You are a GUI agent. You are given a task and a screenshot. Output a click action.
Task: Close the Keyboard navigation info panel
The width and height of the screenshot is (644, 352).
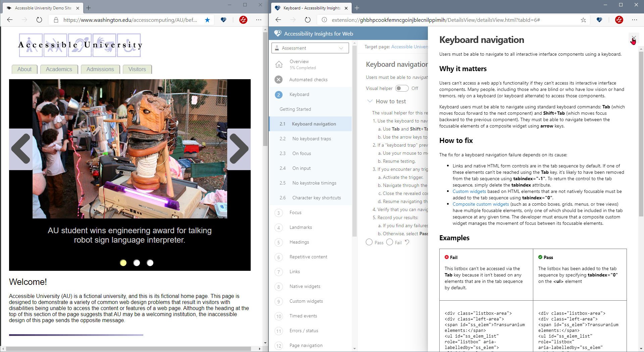634,38
